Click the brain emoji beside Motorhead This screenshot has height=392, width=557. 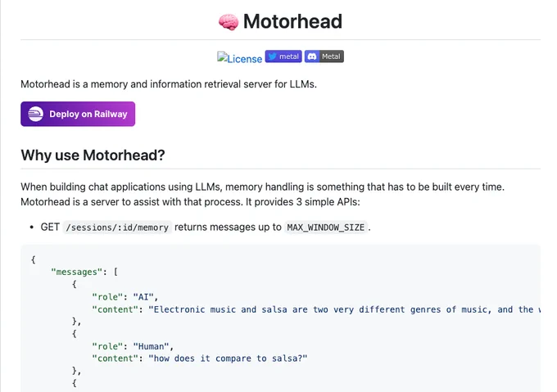[x=229, y=22]
